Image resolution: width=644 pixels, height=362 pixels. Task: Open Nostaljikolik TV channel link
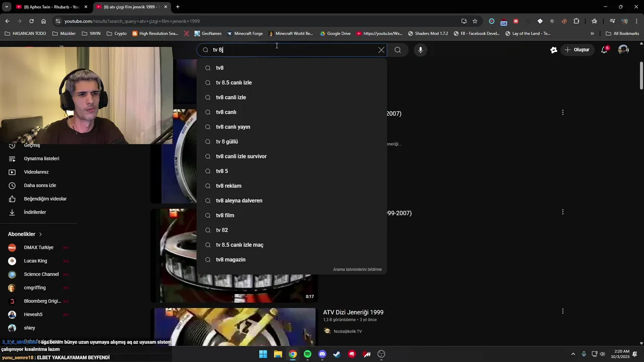[x=348, y=331]
